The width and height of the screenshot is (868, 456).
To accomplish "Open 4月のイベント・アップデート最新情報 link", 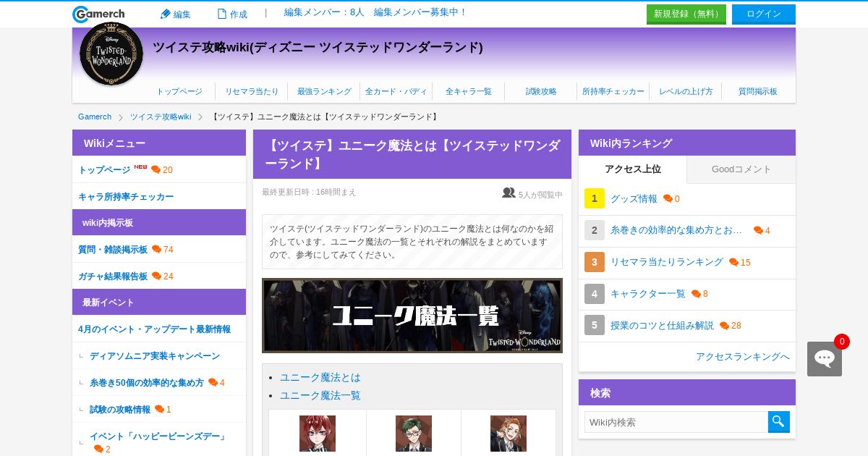I will pos(154,329).
